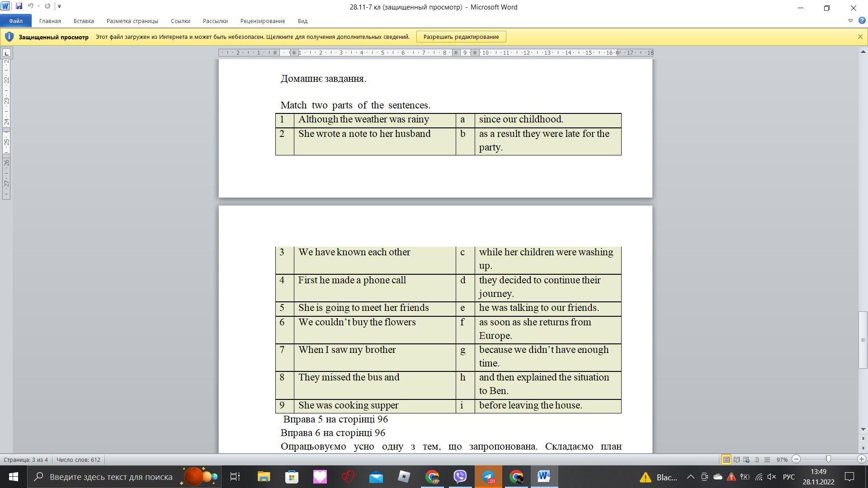
Task: Click the Undo arrow icon
Action: (31, 6)
